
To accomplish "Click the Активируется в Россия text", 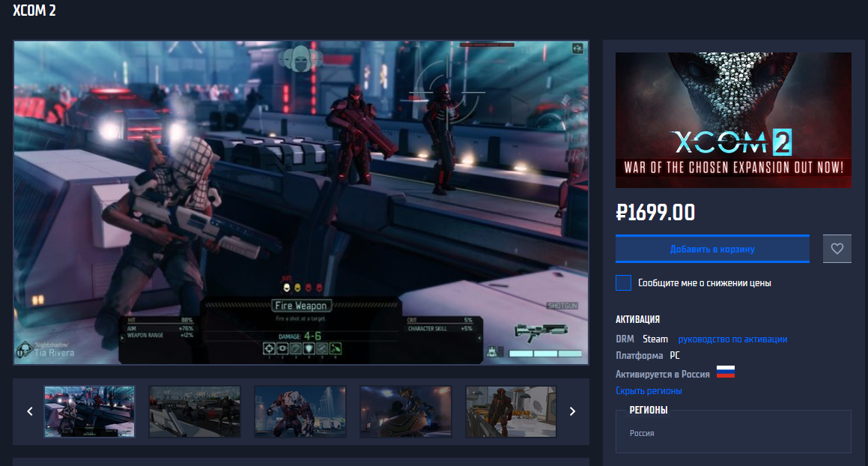I will (x=663, y=374).
